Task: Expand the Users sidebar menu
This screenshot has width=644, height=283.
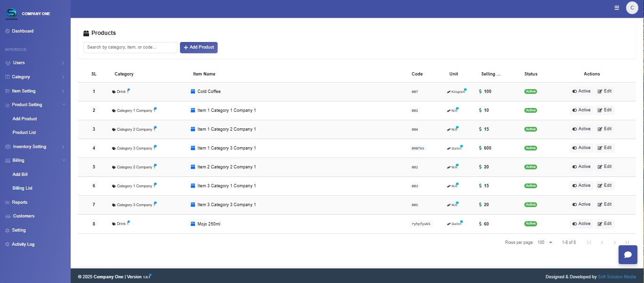Action: click(35, 63)
